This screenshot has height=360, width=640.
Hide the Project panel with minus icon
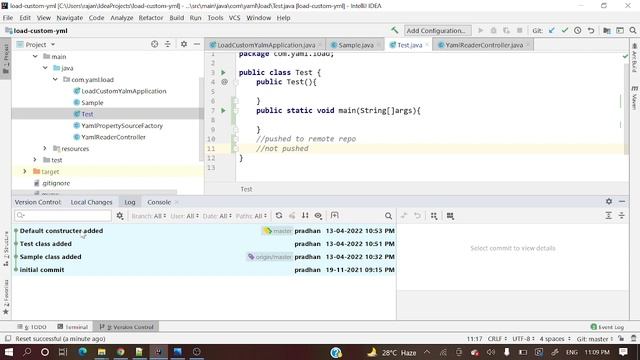point(197,44)
